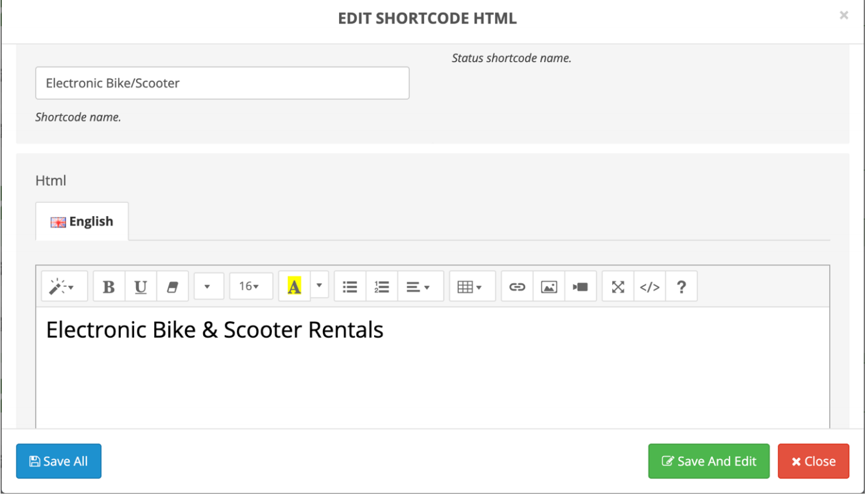Insert a hyperlink with link icon
The width and height of the screenshot is (868, 498).
517,287
